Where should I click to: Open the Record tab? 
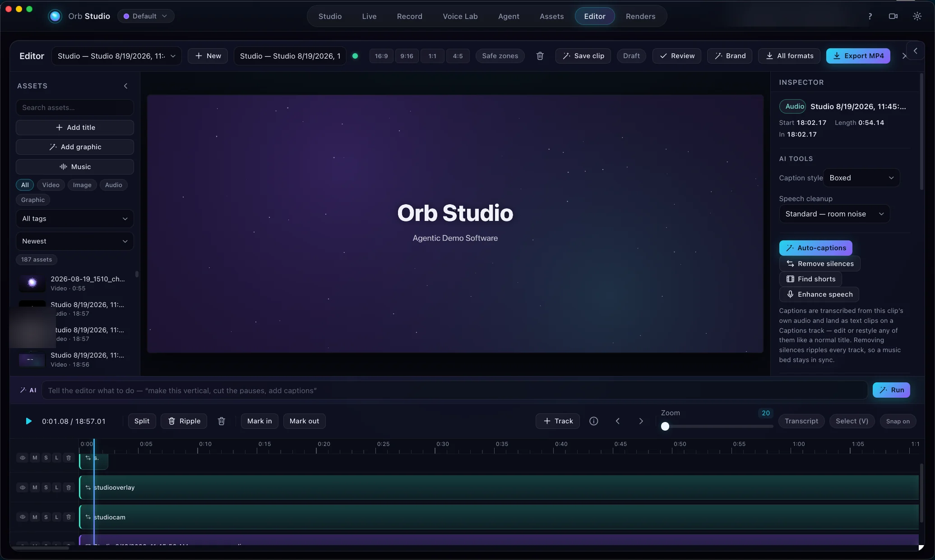(410, 16)
